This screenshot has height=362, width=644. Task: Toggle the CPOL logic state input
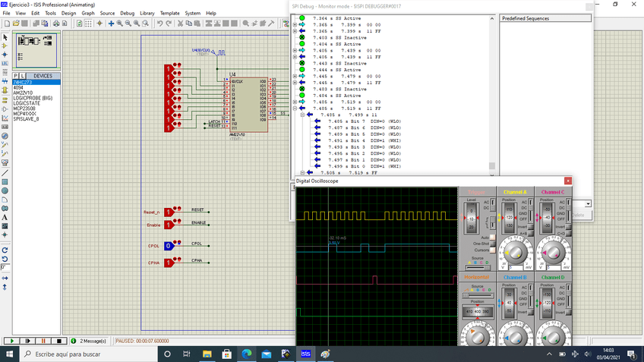click(x=169, y=246)
